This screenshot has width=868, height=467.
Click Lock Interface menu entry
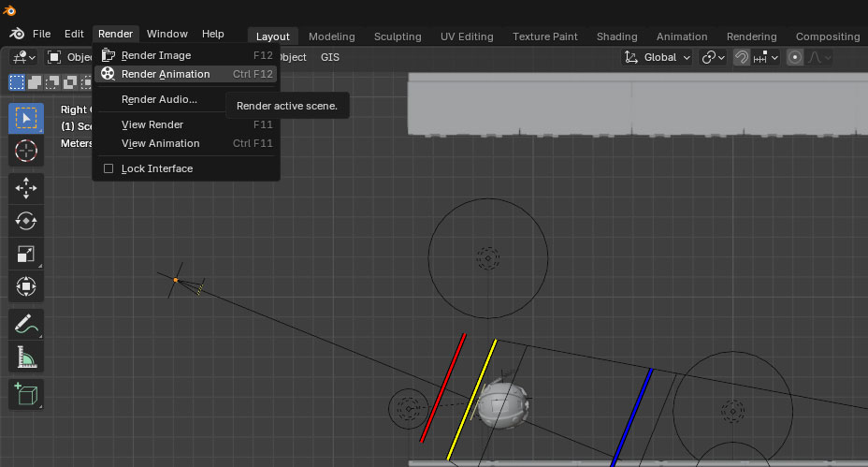click(186, 168)
